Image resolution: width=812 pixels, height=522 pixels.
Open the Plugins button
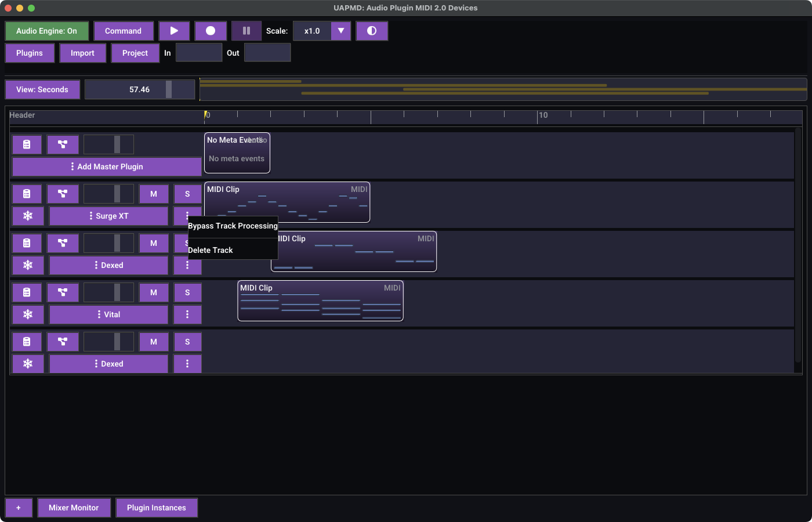30,53
